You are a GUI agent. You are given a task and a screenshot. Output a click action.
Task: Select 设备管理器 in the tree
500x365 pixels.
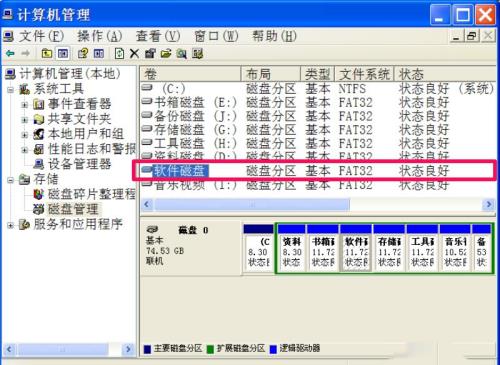click(79, 164)
